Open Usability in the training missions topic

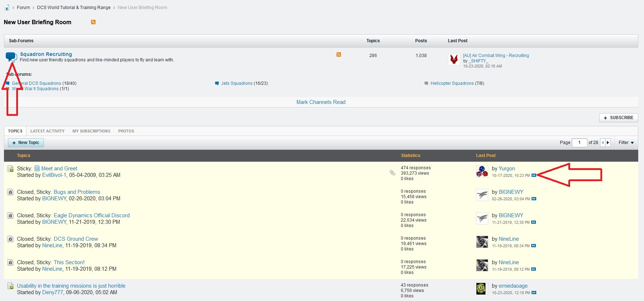click(x=71, y=286)
